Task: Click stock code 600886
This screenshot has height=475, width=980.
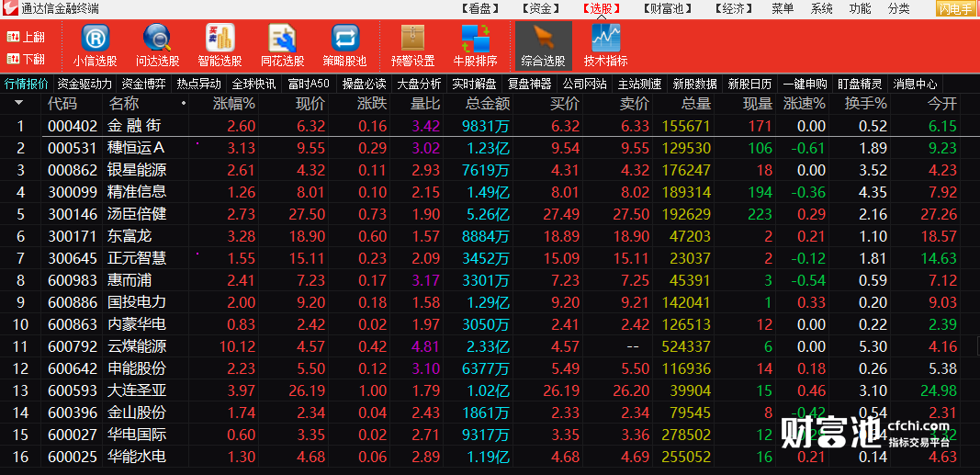Action: [73, 302]
